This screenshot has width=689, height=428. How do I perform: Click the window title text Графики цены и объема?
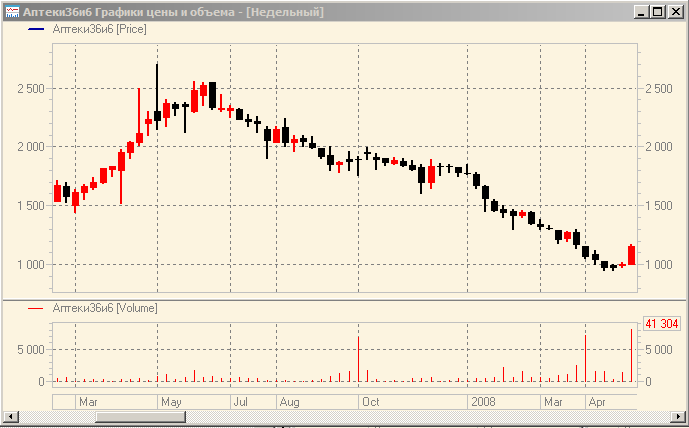click(x=165, y=12)
